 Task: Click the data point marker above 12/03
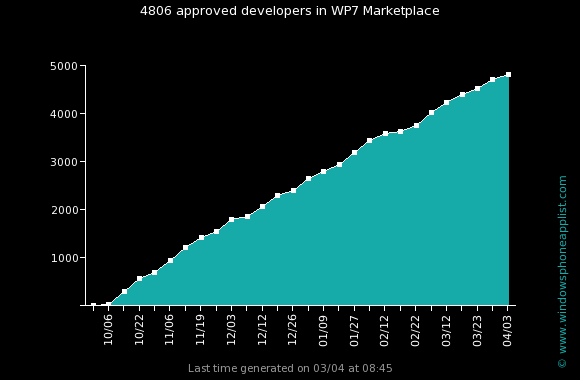(232, 219)
